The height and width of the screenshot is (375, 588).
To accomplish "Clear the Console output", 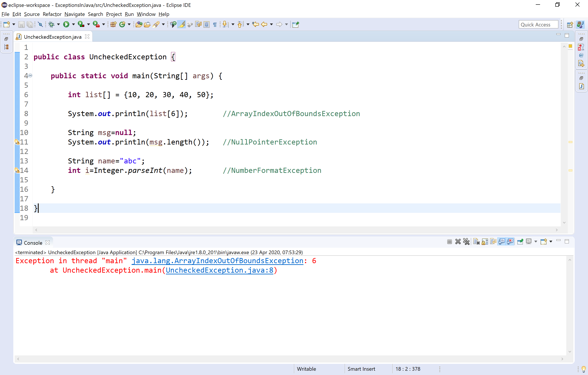I will 476,241.
